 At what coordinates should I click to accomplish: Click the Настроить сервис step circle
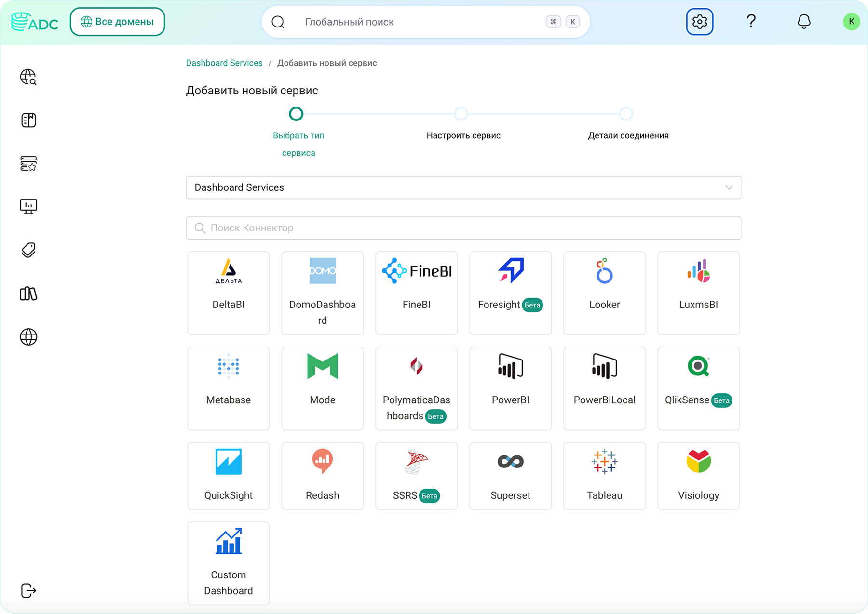tap(461, 114)
